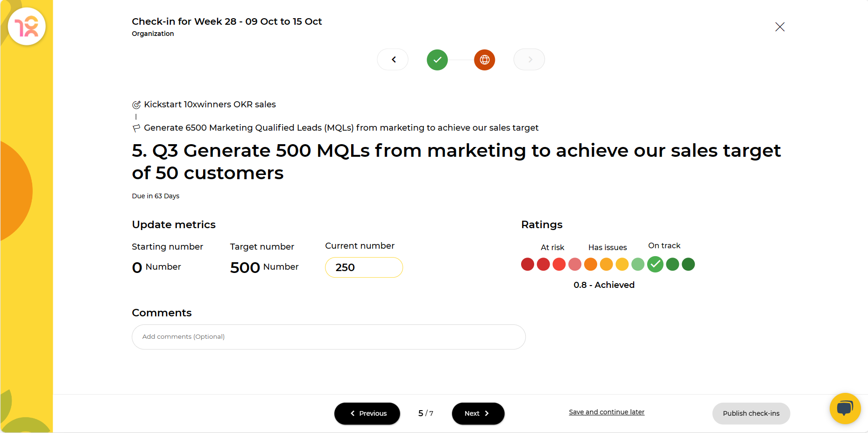
Task: Select the darkest red At risk rating
Action: coord(527,264)
